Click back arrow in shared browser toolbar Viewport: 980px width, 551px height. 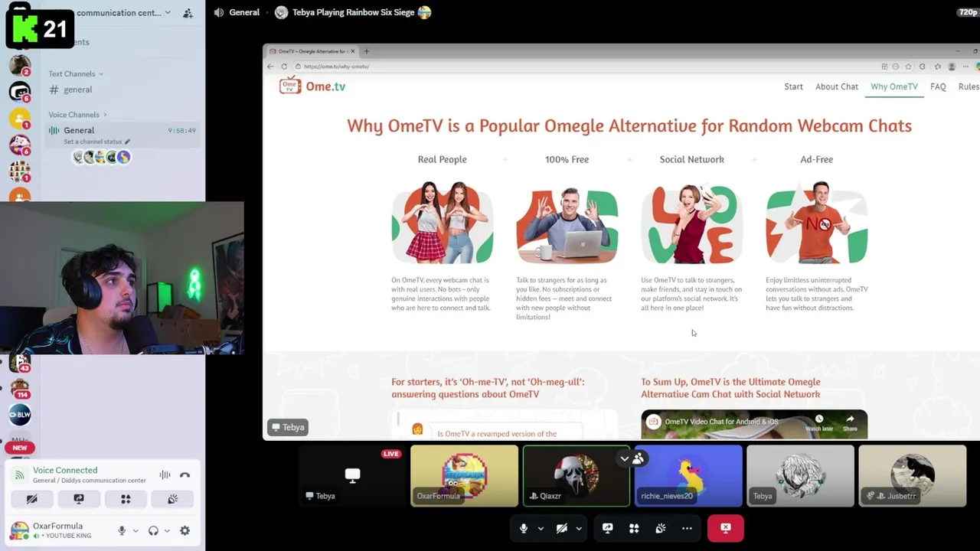click(270, 67)
